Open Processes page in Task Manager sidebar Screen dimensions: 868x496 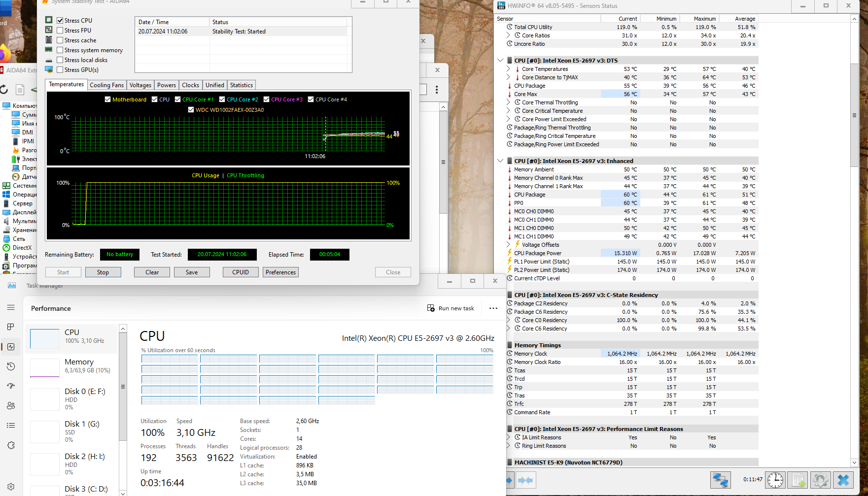11,327
